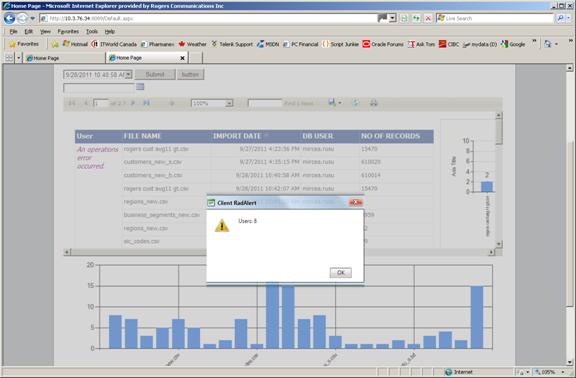The height and width of the screenshot is (378, 576).
Task: Click the Submit button
Action: click(x=155, y=75)
